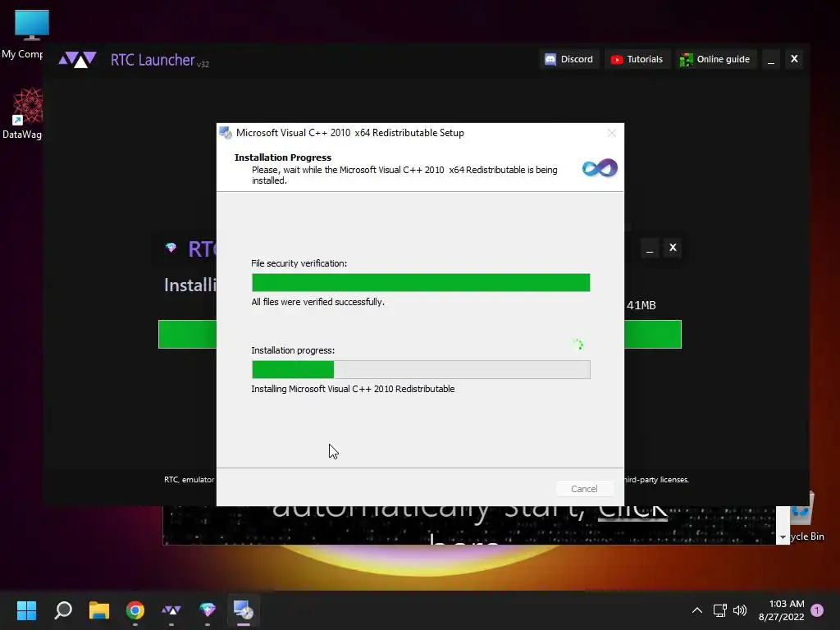Click the scrollbar down arrow in browser window
Screen dimensions: 840x630
[x=783, y=536]
